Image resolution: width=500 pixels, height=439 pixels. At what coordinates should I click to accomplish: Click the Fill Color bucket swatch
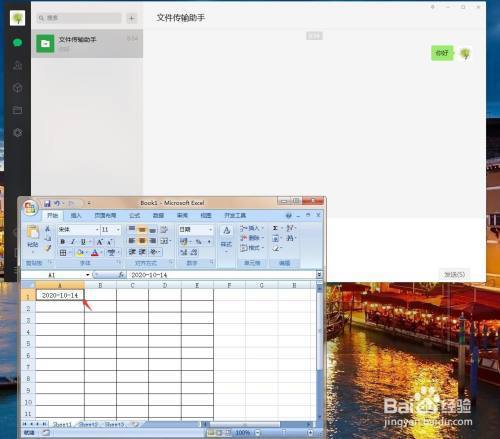coord(80,253)
